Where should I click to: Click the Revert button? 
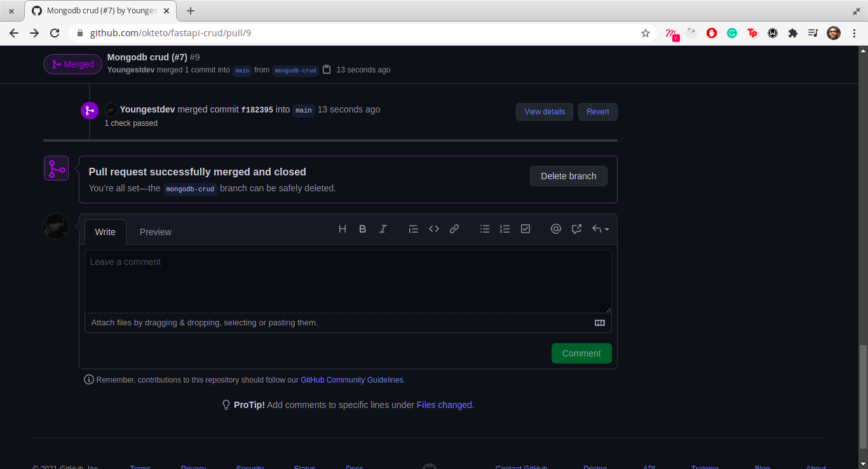point(598,112)
